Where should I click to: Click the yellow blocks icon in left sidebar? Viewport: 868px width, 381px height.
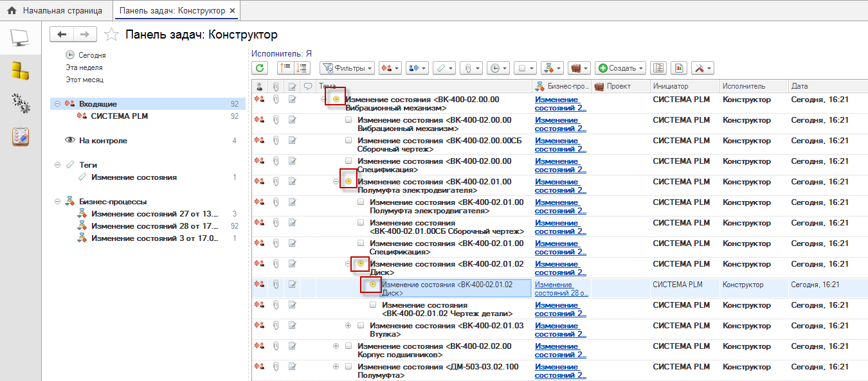[x=21, y=70]
